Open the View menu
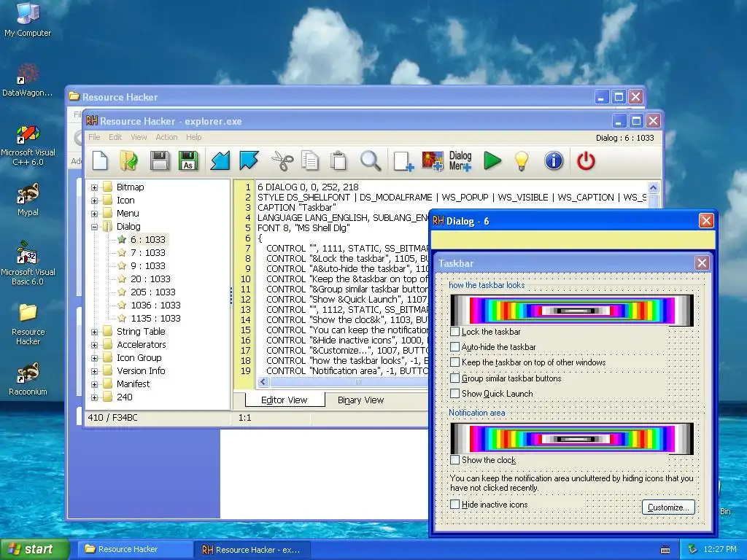 pos(139,137)
